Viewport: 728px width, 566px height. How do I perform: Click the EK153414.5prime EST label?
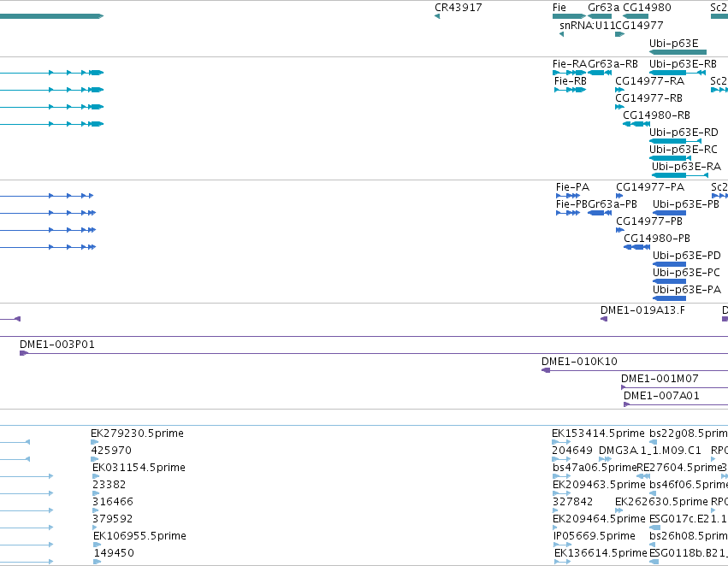[598, 433]
